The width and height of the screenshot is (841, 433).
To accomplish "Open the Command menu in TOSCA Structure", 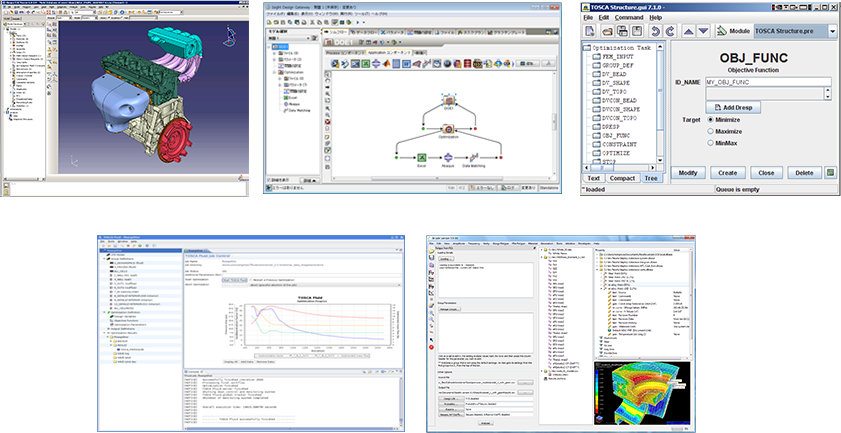I will (x=629, y=18).
